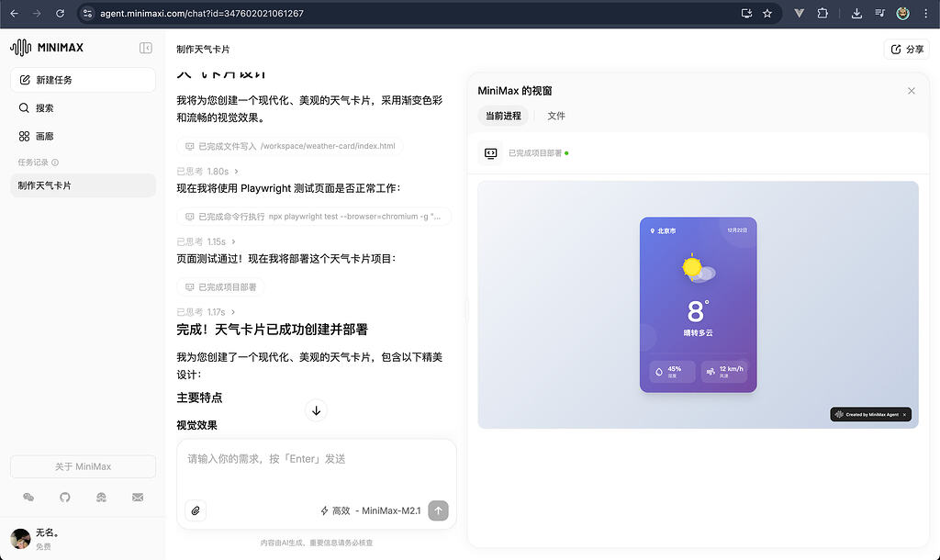Open the browser downloads icon
Viewport: 940px width, 560px height.
tap(856, 13)
